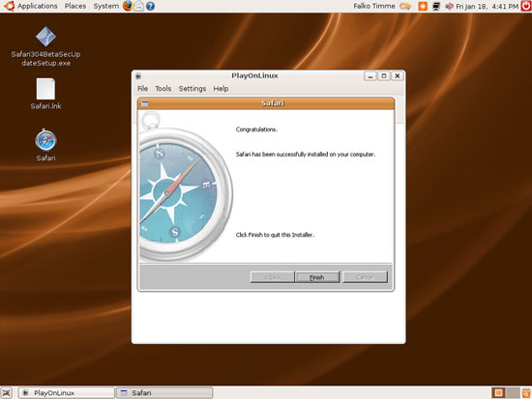
Task: Click the red power button in top panel
Action: (526, 6)
